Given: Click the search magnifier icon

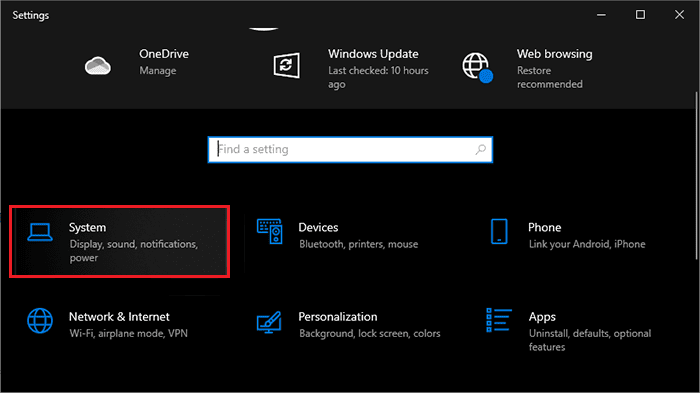Looking at the screenshot, I should point(481,150).
